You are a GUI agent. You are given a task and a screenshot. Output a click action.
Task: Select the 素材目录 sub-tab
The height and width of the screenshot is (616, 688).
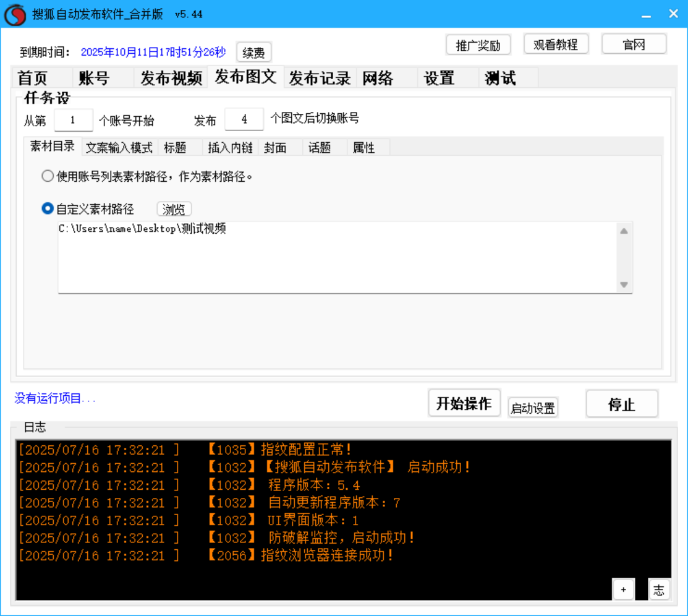pyautogui.click(x=52, y=146)
